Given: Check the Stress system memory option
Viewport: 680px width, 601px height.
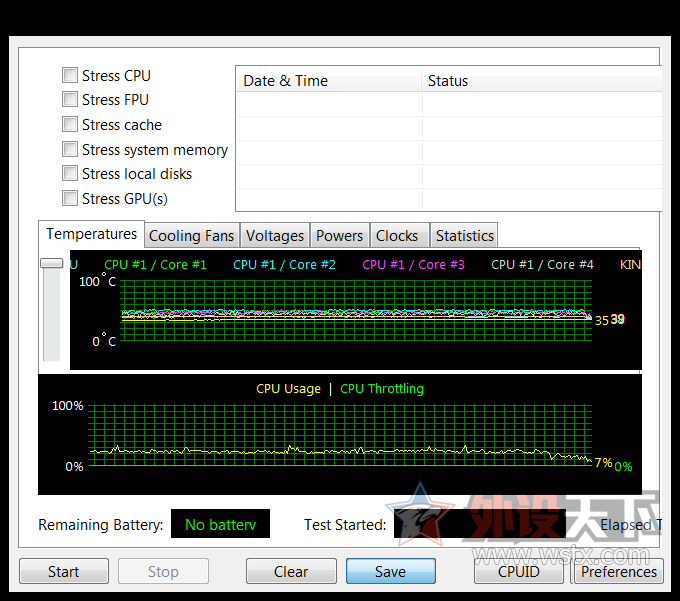Looking at the screenshot, I should (x=70, y=149).
